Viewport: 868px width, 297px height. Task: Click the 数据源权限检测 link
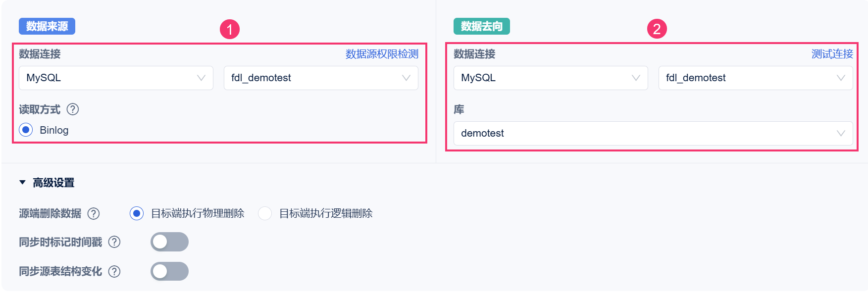tap(382, 54)
